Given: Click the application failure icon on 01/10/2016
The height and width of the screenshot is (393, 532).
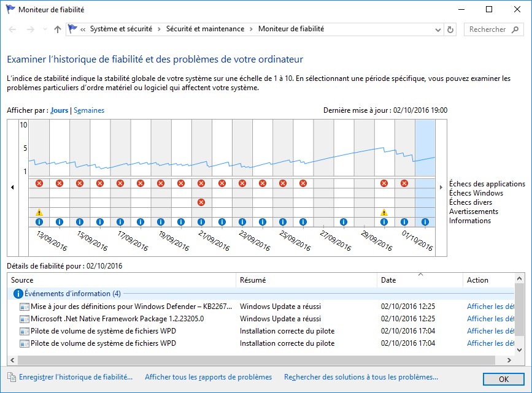Looking at the screenshot, I should pyautogui.click(x=404, y=183).
